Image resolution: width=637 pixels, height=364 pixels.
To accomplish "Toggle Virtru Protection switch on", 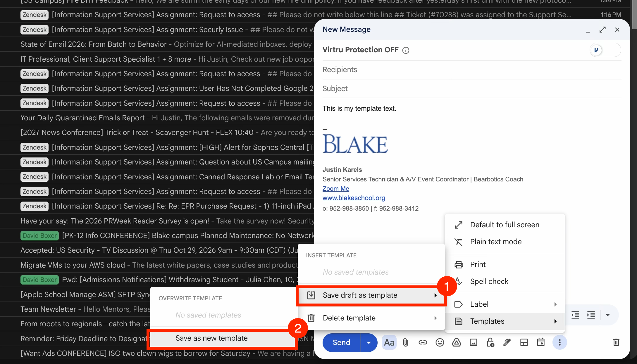I will point(605,50).
